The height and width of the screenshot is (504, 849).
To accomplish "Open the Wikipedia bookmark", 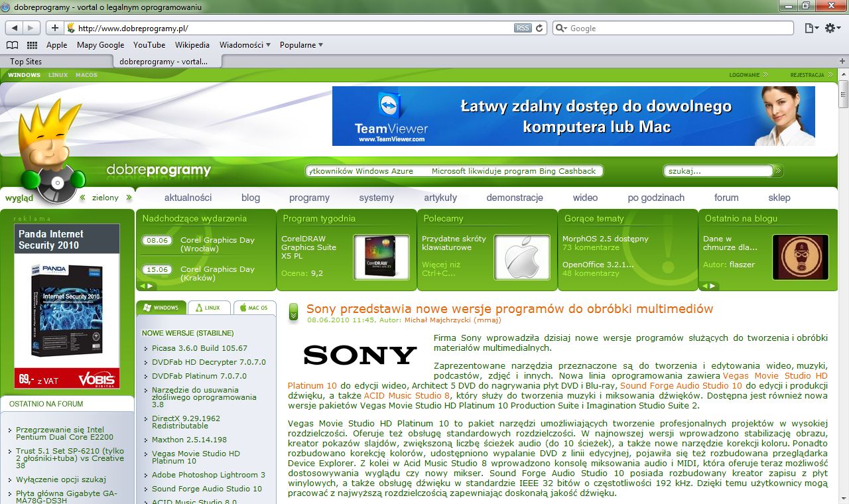I will click(192, 45).
